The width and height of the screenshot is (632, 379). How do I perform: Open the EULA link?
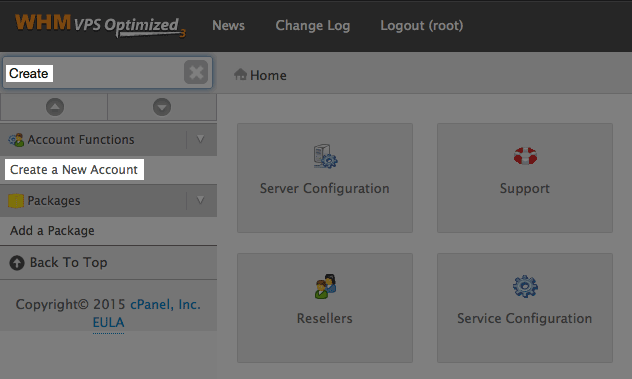[x=108, y=323]
